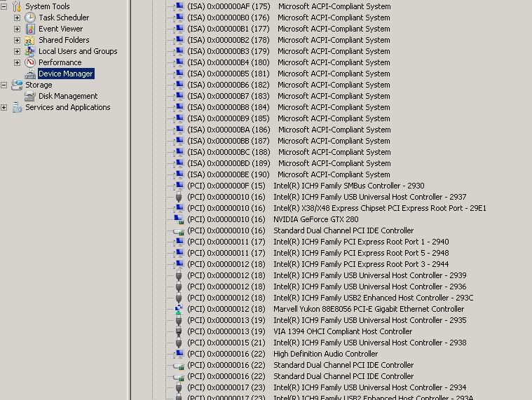Expand Services and Applications node
Screen dimensions: 532x400
pyautogui.click(x=4, y=107)
